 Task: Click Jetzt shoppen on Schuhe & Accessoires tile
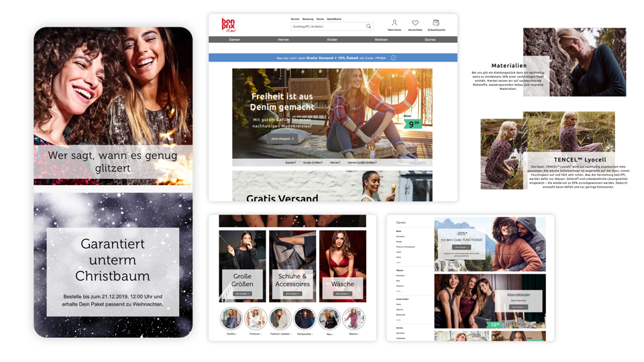[x=292, y=294]
